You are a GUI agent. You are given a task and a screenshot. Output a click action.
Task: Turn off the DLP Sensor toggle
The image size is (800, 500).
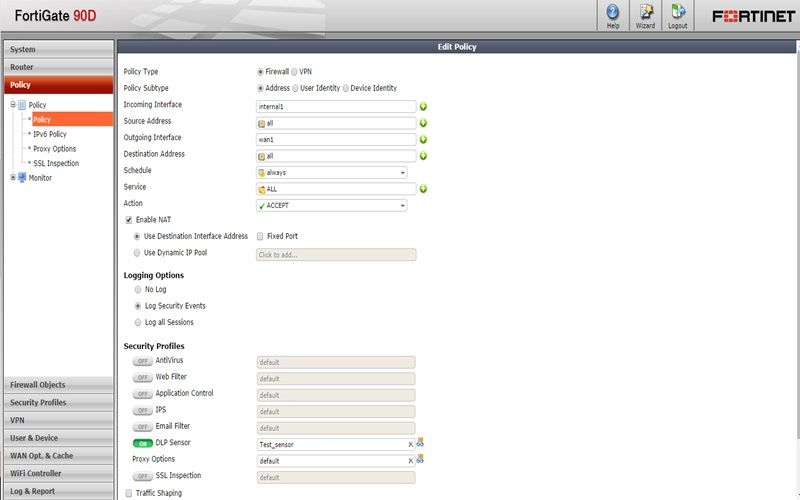pyautogui.click(x=142, y=443)
